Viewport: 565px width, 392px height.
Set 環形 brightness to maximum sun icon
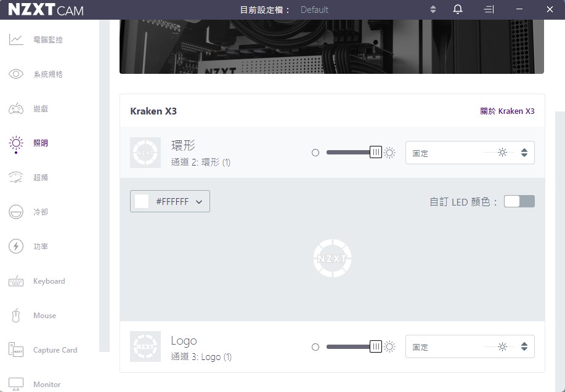click(x=389, y=153)
